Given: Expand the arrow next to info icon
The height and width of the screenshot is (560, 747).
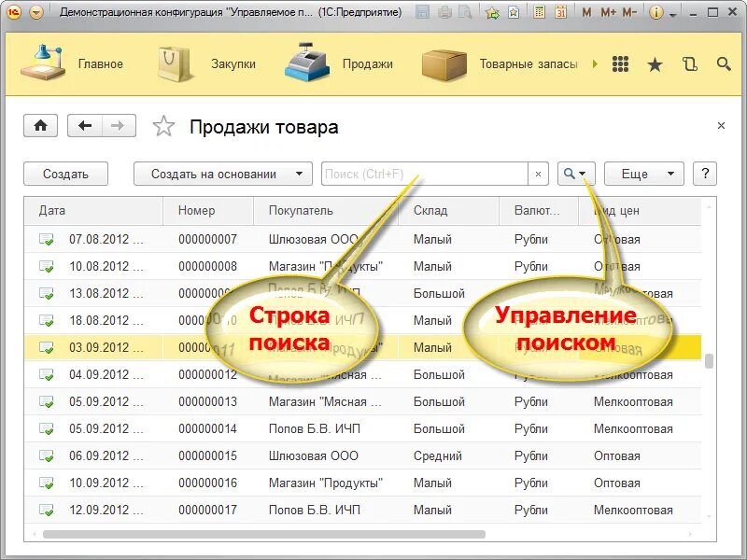Looking at the screenshot, I should point(672,15).
